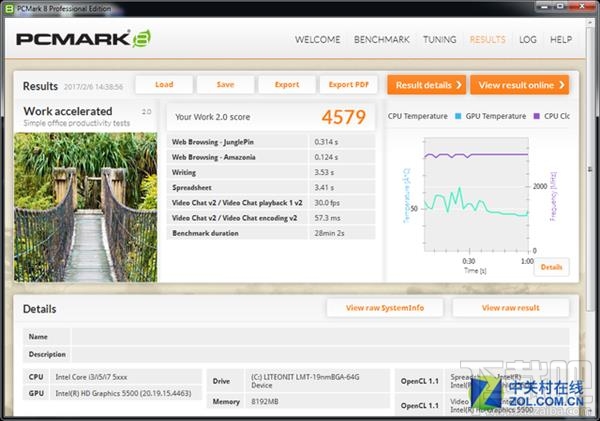Click the rope bridge thumbnail image

coord(86,207)
